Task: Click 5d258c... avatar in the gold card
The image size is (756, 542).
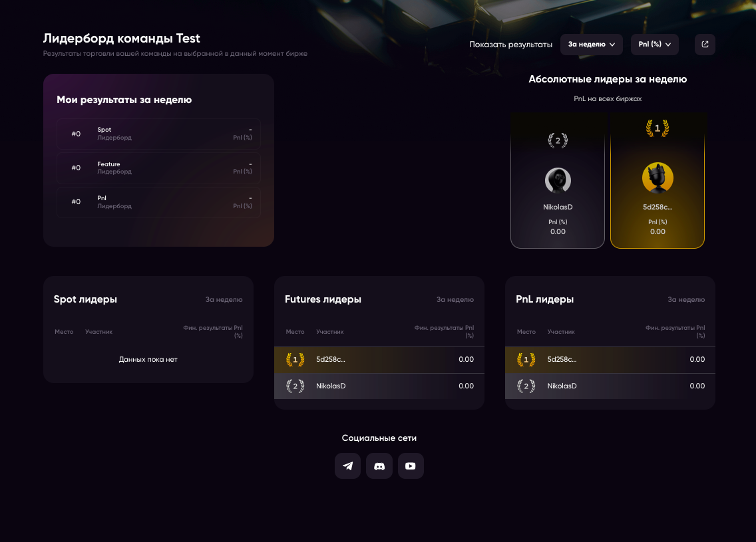Action: (658, 178)
